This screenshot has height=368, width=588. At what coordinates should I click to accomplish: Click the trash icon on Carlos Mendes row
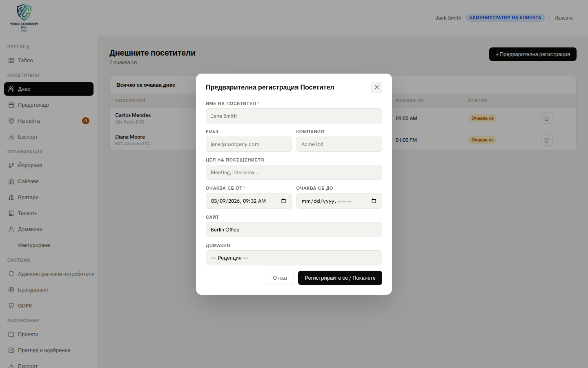(x=547, y=118)
